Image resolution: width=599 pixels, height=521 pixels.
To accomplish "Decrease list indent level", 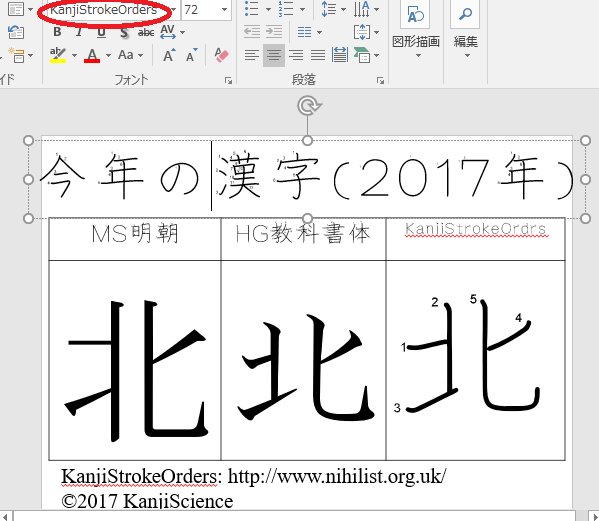I will [252, 32].
